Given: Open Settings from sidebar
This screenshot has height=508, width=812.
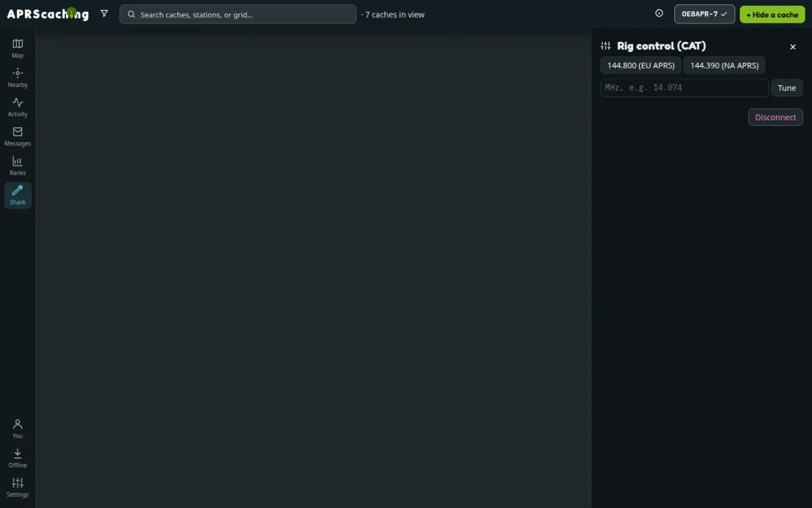Looking at the screenshot, I should pos(18,487).
